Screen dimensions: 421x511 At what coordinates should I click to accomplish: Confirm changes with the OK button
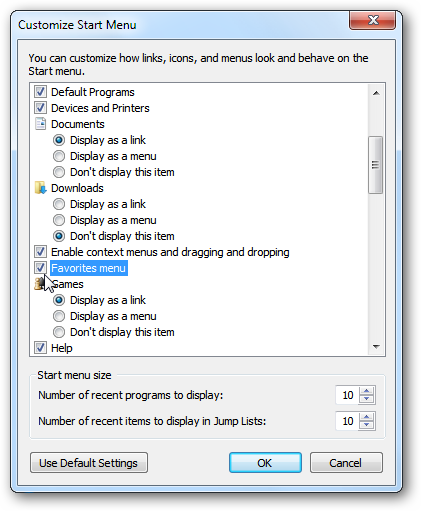[x=265, y=463]
